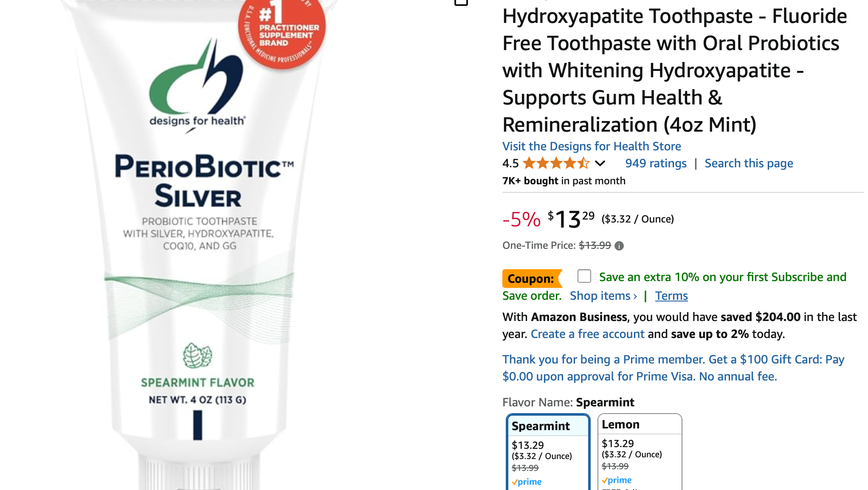Click the info icon beside One-Time Price
The width and height of the screenshot is (868, 490).
point(619,246)
